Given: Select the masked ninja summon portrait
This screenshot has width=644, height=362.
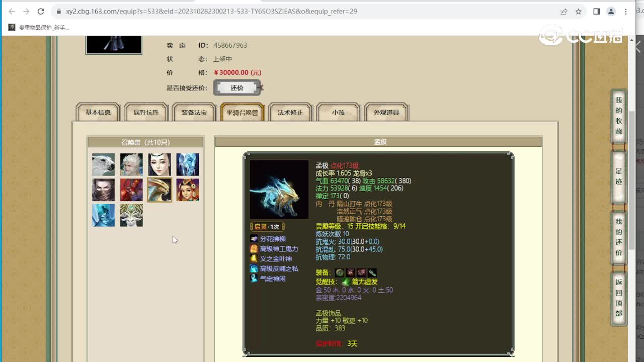Looking at the screenshot, I should pyautogui.click(x=103, y=190).
